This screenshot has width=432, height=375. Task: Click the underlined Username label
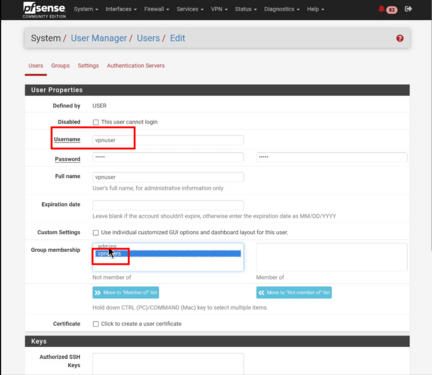tap(67, 139)
